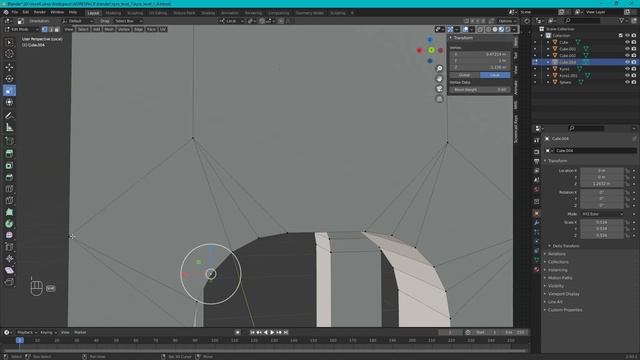This screenshot has height=360, width=640.
Task: Expand the Delta Transform panel
Action: click(x=566, y=246)
